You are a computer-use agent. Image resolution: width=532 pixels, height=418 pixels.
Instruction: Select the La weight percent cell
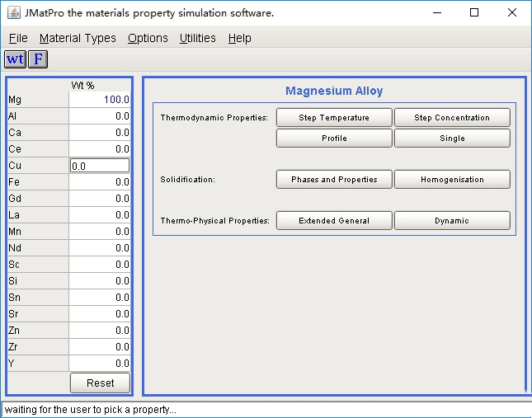pyautogui.click(x=100, y=215)
